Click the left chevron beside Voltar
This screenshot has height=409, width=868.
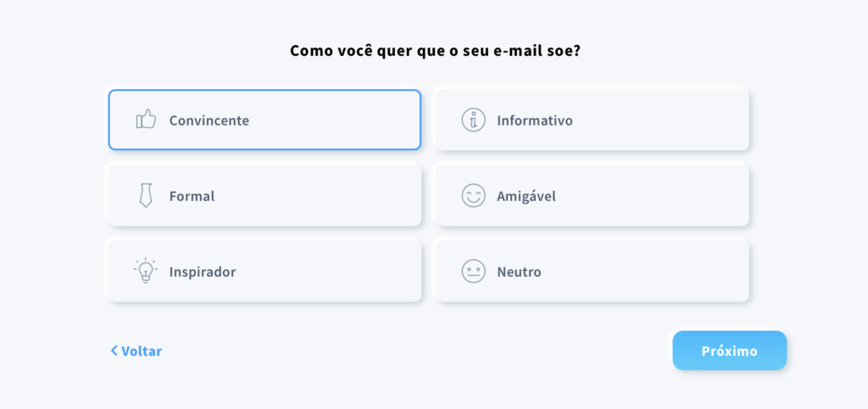pos(114,350)
